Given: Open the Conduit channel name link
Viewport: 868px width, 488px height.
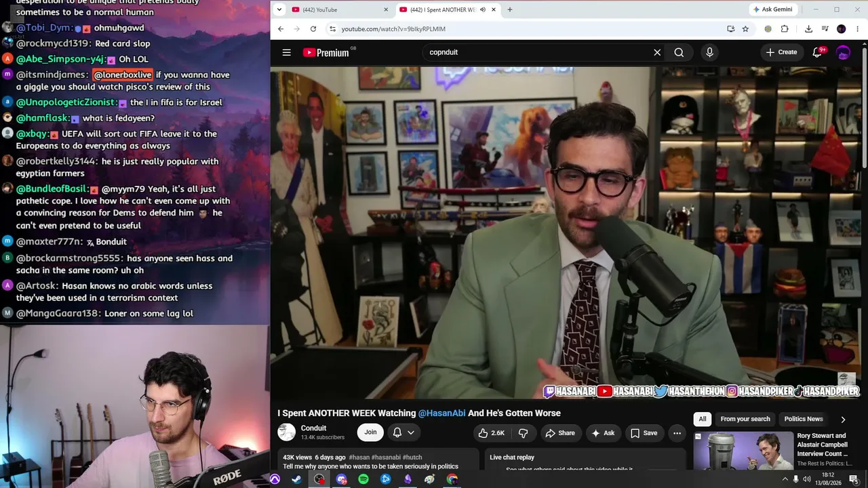Looking at the screenshot, I should tap(314, 428).
